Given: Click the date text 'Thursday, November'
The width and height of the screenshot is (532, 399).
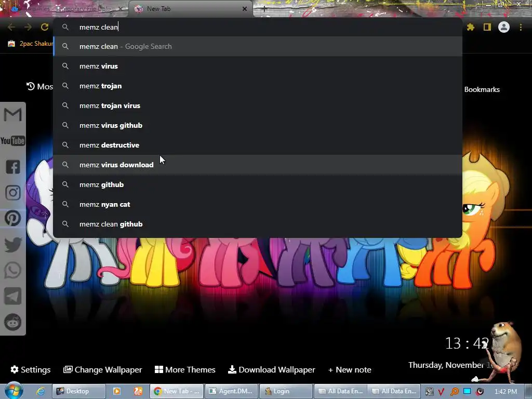Looking at the screenshot, I should click(446, 365).
